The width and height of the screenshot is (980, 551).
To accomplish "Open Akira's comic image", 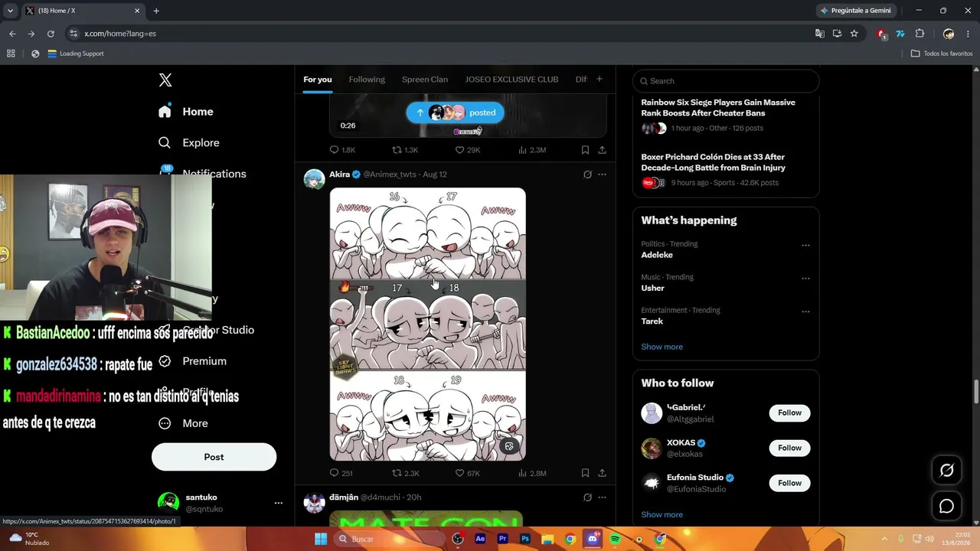I will [x=428, y=324].
